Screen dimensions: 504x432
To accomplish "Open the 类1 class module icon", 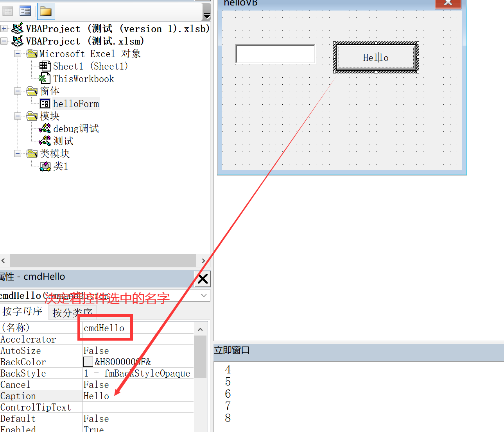I will (45, 166).
